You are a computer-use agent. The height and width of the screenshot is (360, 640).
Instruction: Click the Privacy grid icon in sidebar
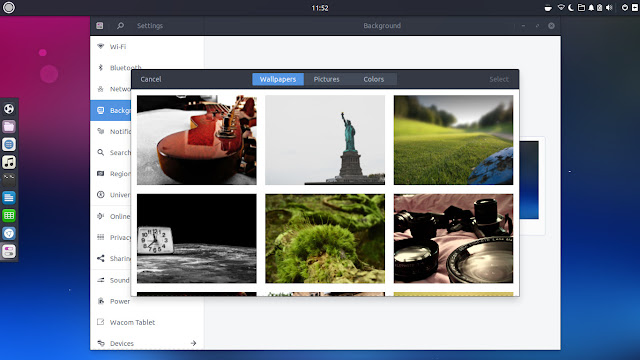coord(100,237)
